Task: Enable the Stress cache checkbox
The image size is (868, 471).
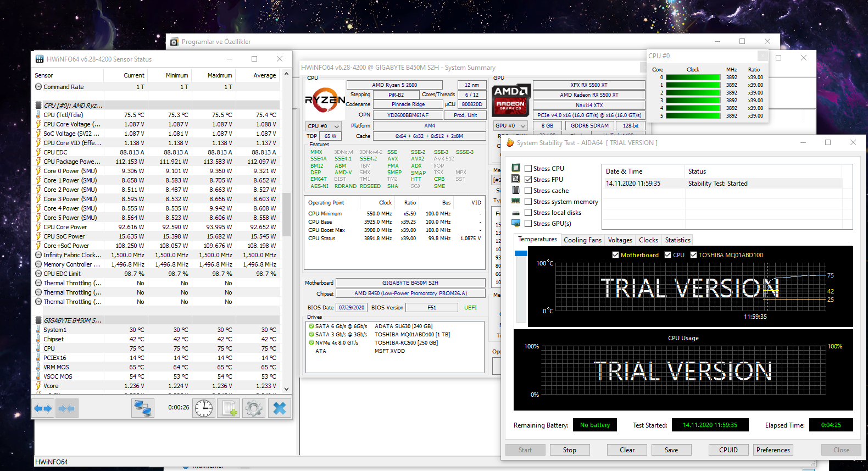Action: (528, 191)
